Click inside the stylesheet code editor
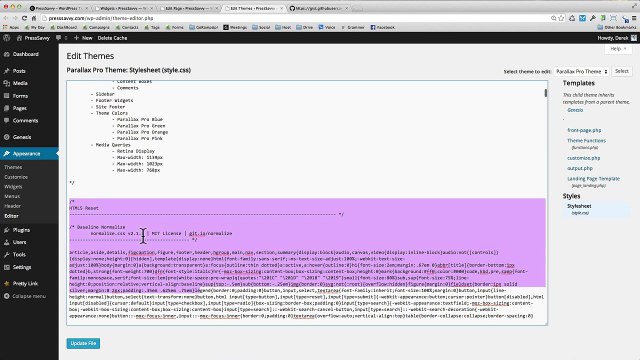Image resolution: width=640 pixels, height=360 pixels. (306, 203)
